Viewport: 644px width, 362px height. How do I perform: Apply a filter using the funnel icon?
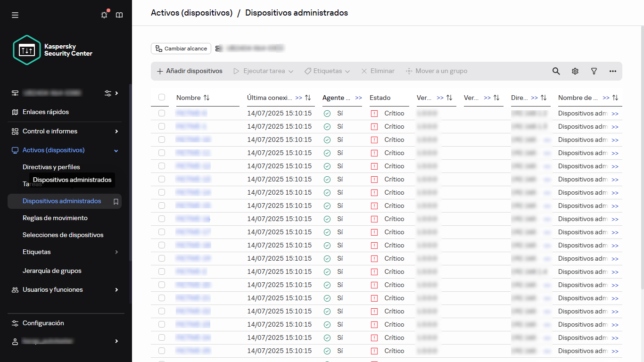click(x=594, y=71)
